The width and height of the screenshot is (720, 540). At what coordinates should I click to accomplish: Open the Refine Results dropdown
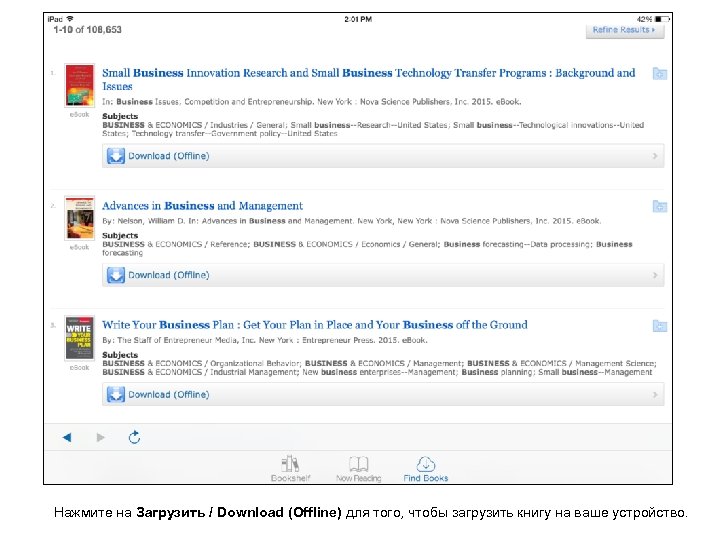tap(625, 30)
